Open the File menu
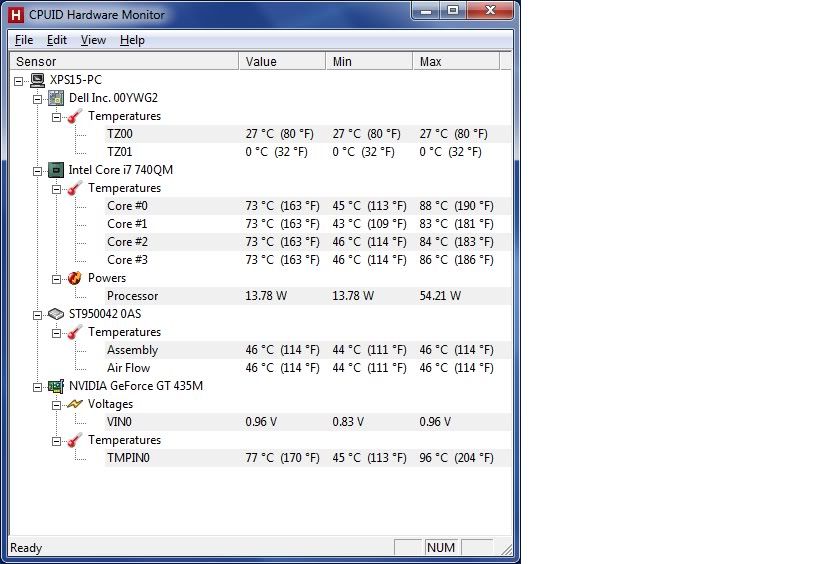Image resolution: width=819 pixels, height=564 pixels. click(x=24, y=40)
